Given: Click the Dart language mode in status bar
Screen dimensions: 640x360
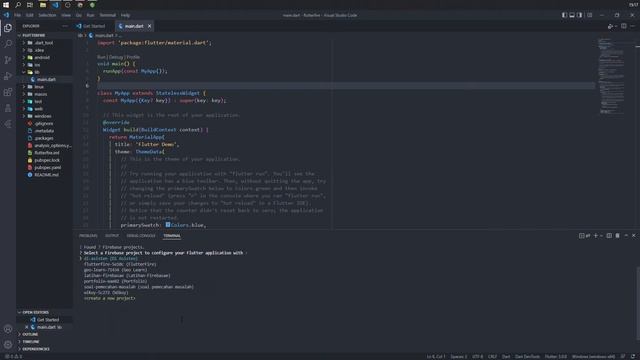Looking at the screenshot, I should pos(506,356).
